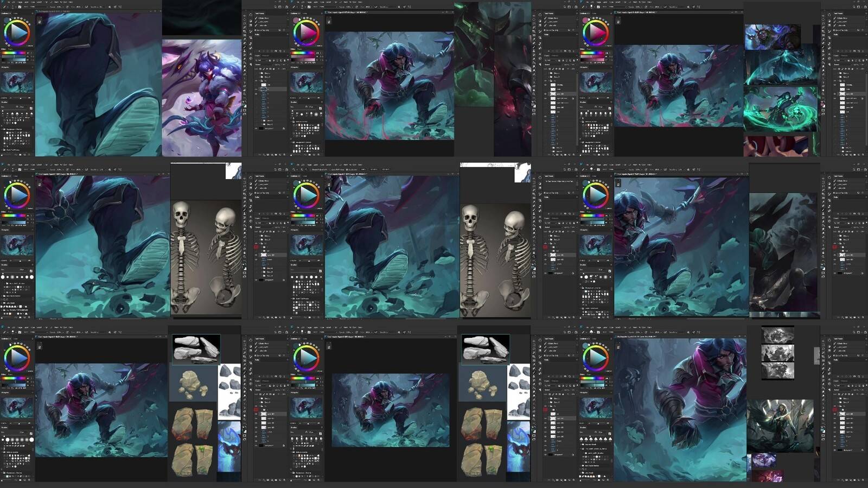The width and height of the screenshot is (868, 488).
Task: Click symmetry butterfly icon in top-left options bar
Action: point(120,7)
